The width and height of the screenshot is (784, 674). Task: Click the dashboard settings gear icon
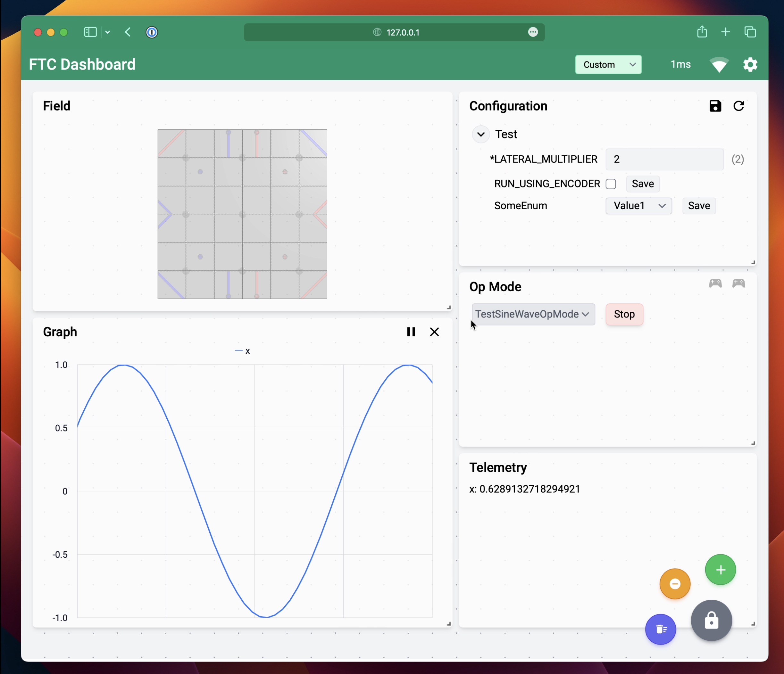[x=751, y=64]
